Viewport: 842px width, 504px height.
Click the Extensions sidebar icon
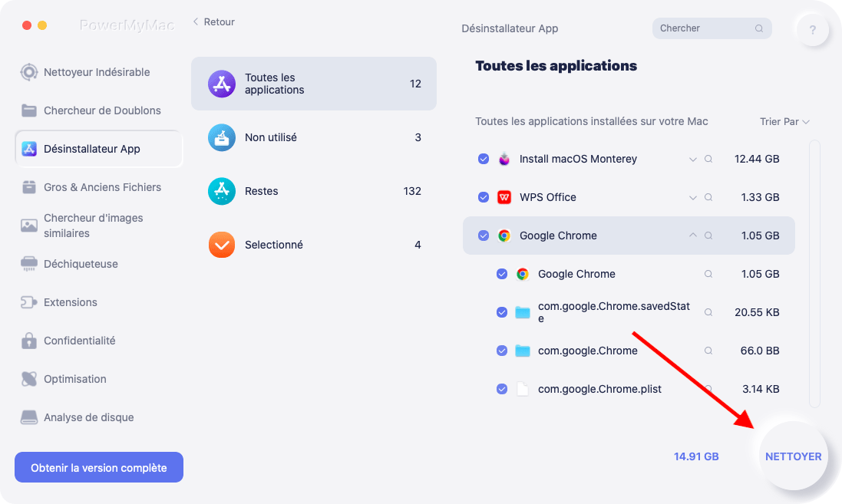[x=29, y=302]
